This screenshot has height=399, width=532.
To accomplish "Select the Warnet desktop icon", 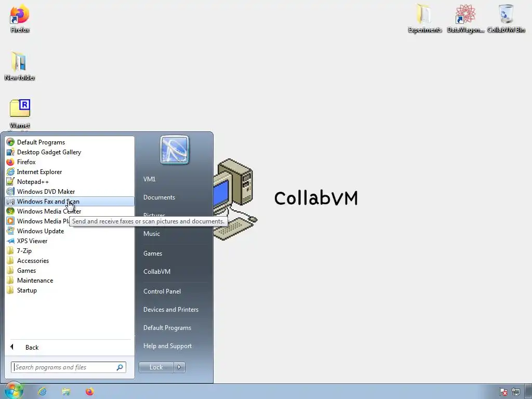I will point(20,114).
